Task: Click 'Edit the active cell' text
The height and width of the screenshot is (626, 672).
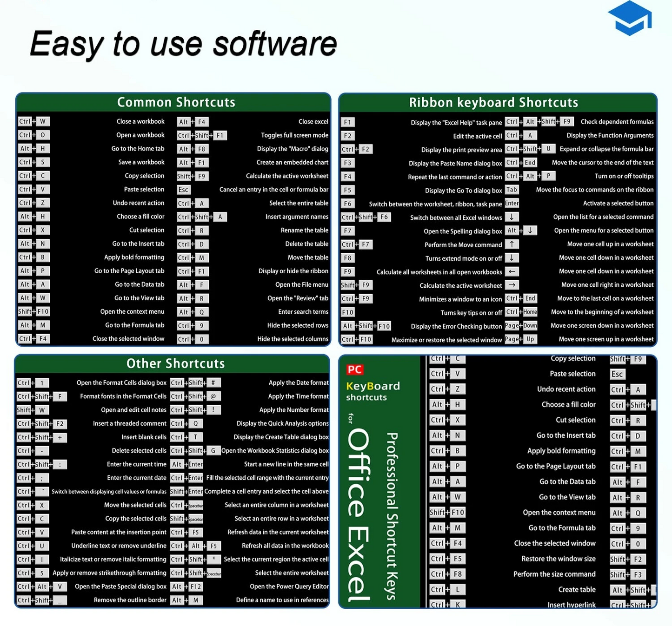Action: point(478,136)
